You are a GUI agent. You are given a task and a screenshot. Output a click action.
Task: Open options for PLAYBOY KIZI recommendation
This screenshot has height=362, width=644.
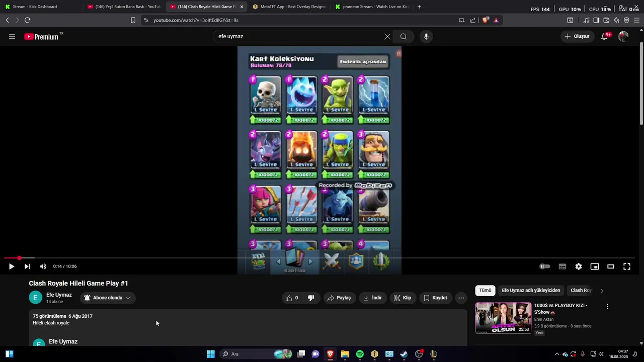tap(607, 306)
